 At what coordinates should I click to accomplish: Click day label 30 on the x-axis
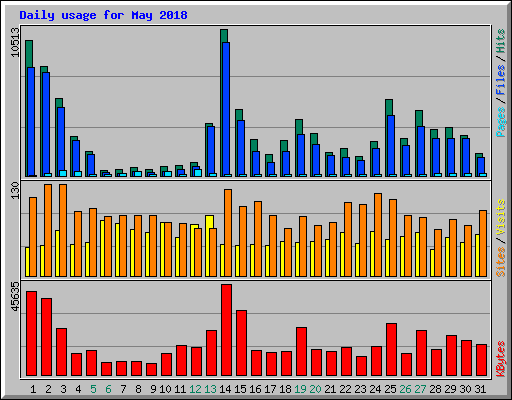(465, 389)
